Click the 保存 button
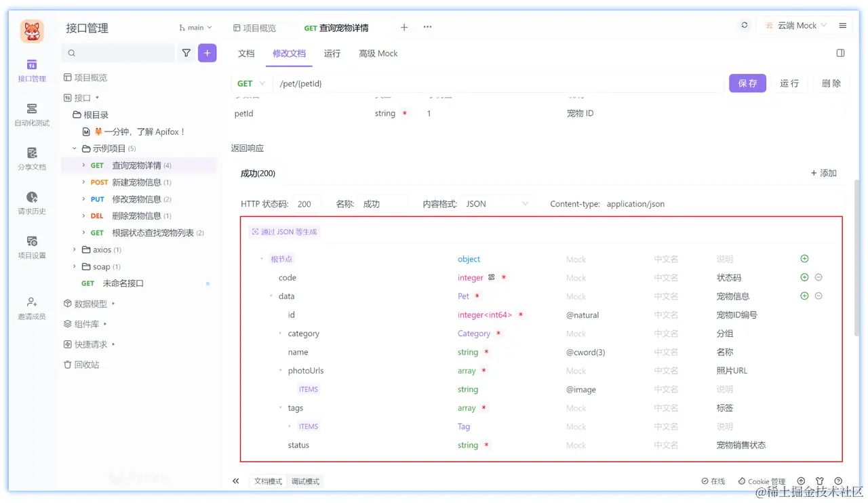 [747, 83]
